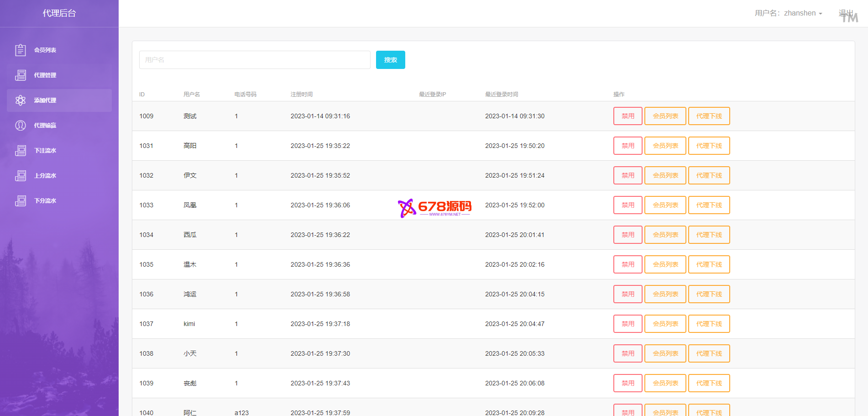This screenshot has width=868, height=416.
Task: Click the atom icon beside 添加代理
Action: pyautogui.click(x=21, y=100)
